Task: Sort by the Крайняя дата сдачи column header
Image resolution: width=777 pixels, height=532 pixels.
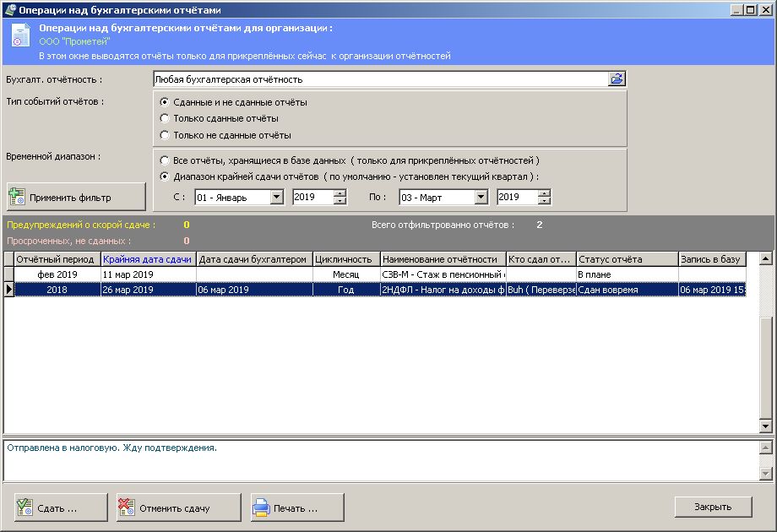Action: (148, 259)
